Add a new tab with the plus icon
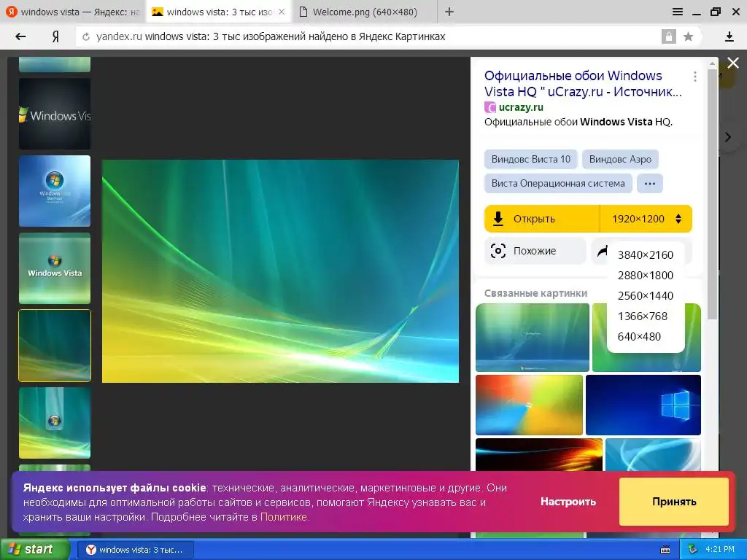Viewport: 747px width, 560px height. click(x=449, y=12)
